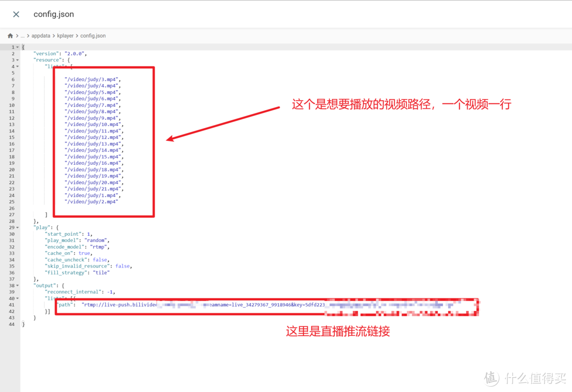Click line number 26 in gutter

coord(12,208)
